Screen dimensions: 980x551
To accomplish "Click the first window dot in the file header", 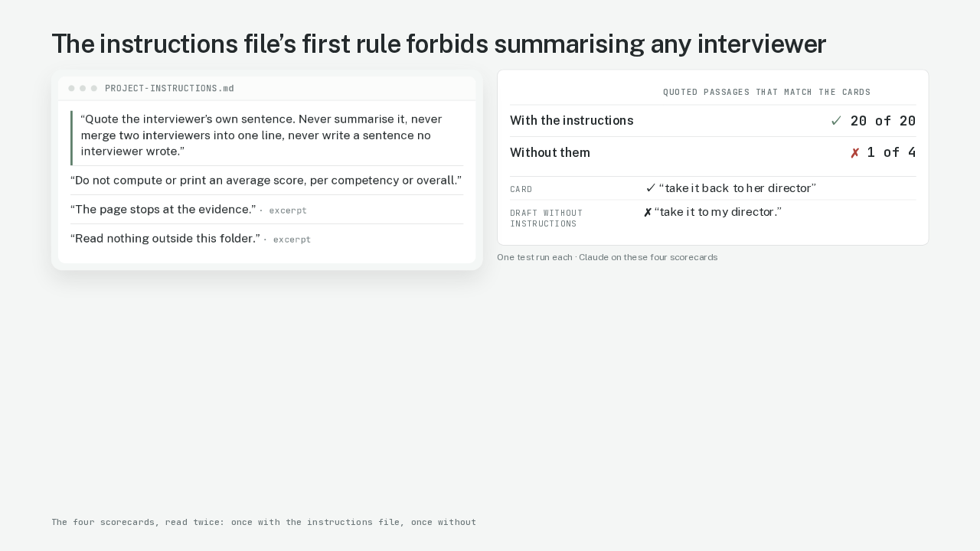I will coord(71,89).
